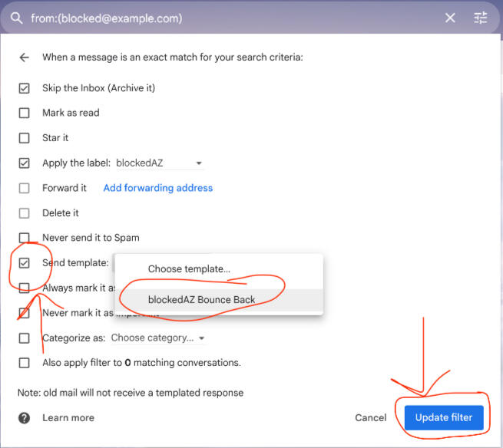
Task: Click the help question mark icon
Action: pos(25,418)
